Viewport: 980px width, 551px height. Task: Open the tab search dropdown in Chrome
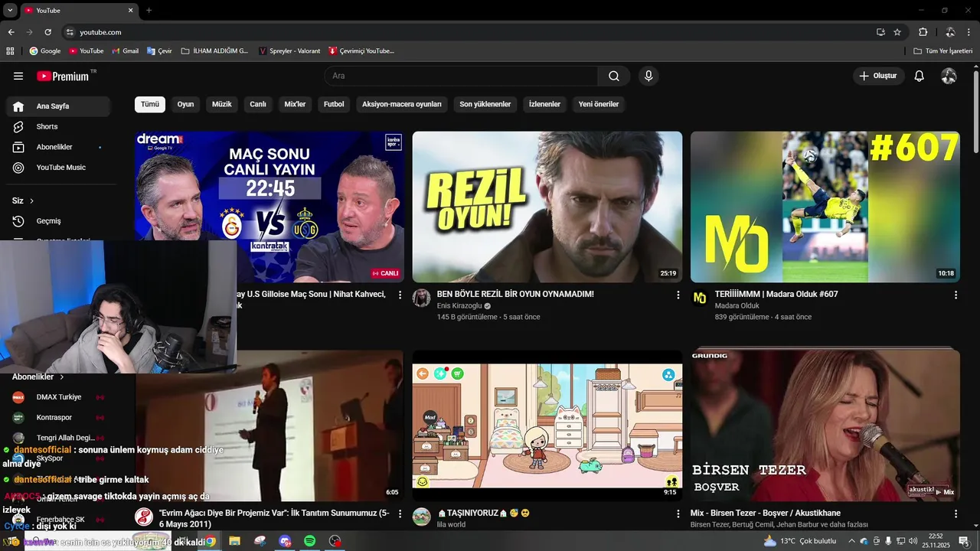click(10, 11)
